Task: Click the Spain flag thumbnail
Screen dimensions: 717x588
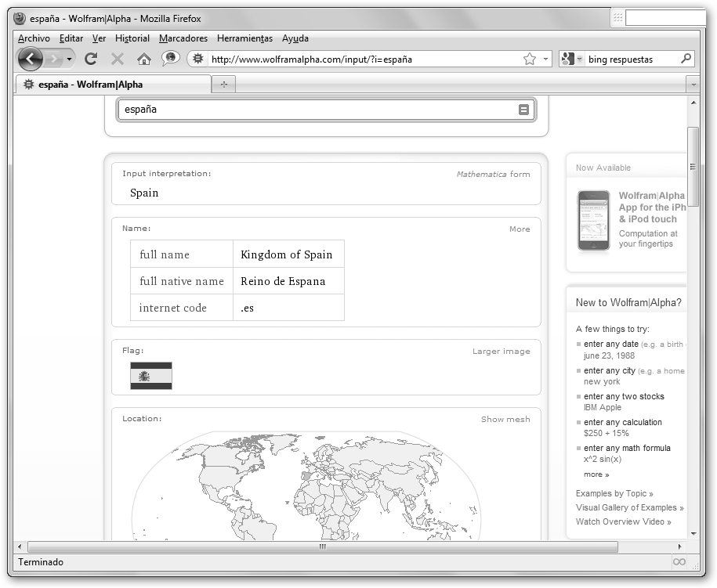Action: click(150, 376)
